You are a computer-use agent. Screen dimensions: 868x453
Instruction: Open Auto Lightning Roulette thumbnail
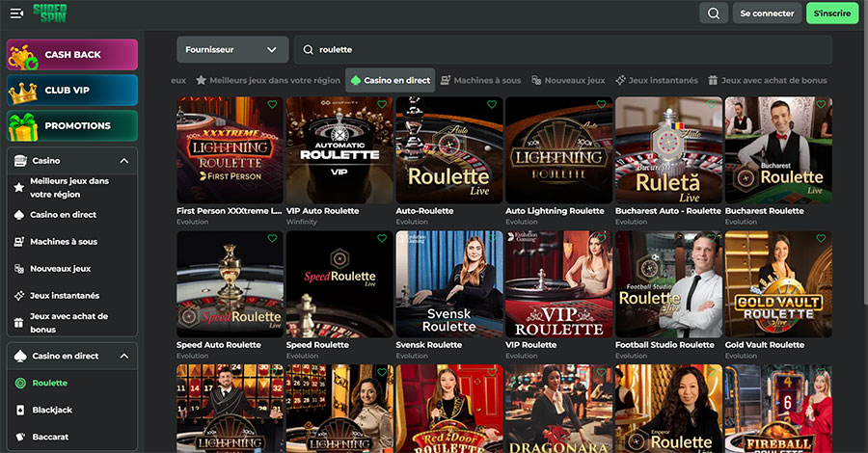point(559,150)
